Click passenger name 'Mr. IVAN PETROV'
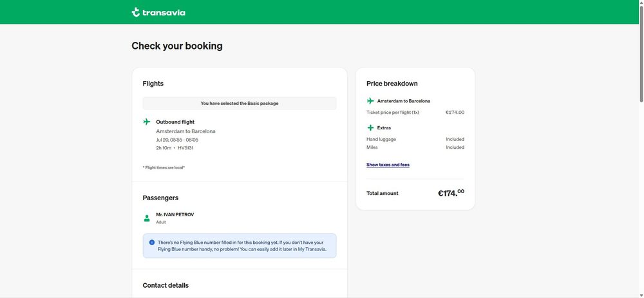Image resolution: width=644 pixels, height=298 pixels. point(175,215)
